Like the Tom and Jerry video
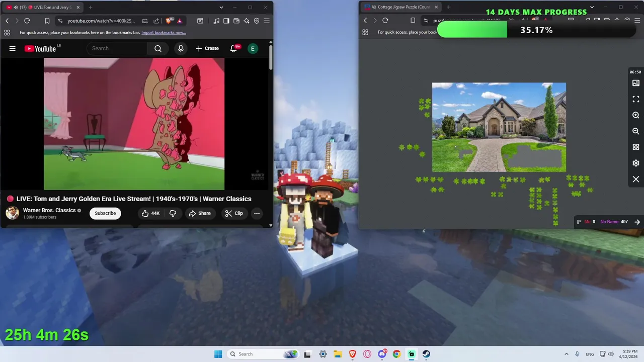This screenshot has width=644, height=362. 150,213
